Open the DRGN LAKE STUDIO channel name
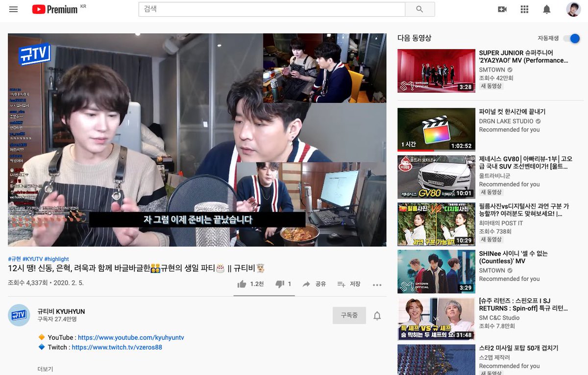 506,121
